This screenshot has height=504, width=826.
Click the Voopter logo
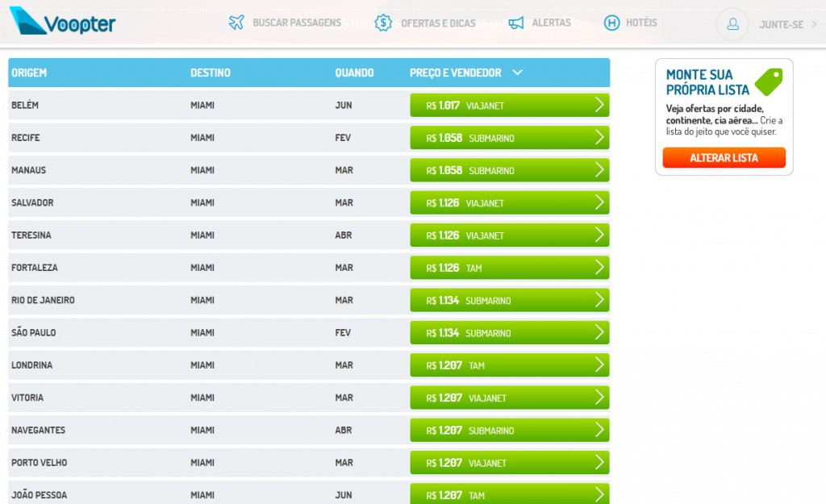(x=63, y=22)
